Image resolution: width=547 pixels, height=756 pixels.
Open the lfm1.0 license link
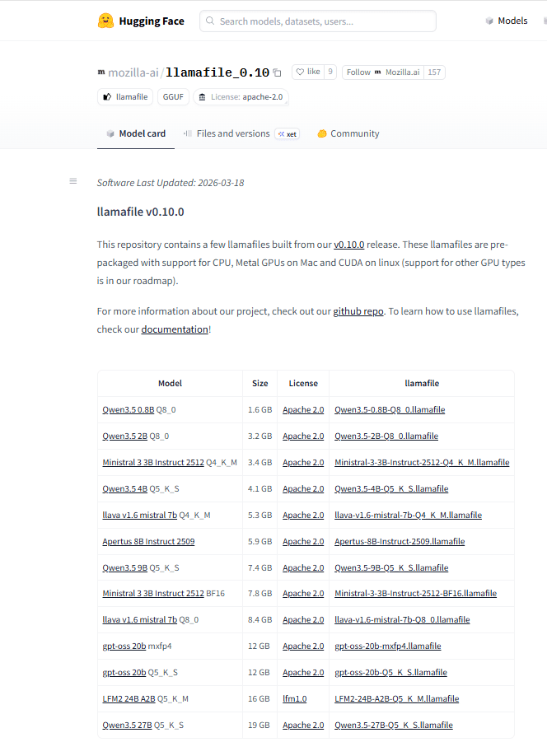click(x=294, y=698)
